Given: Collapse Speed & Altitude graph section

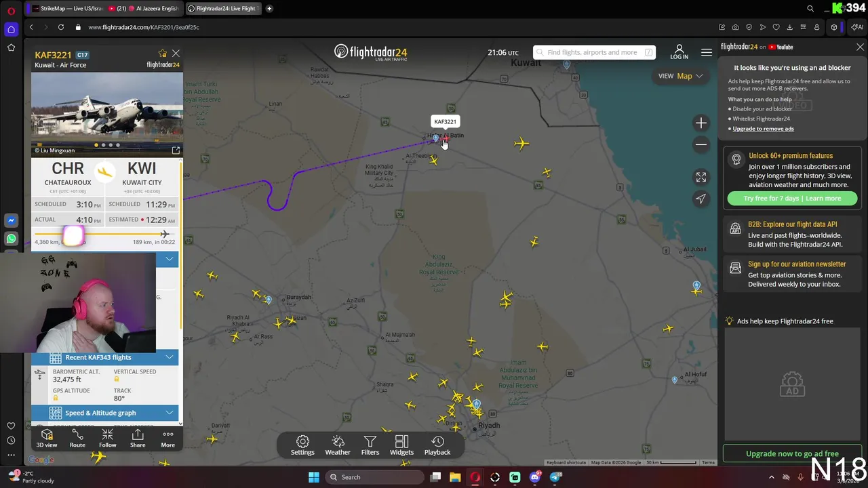Looking at the screenshot, I should (170, 413).
